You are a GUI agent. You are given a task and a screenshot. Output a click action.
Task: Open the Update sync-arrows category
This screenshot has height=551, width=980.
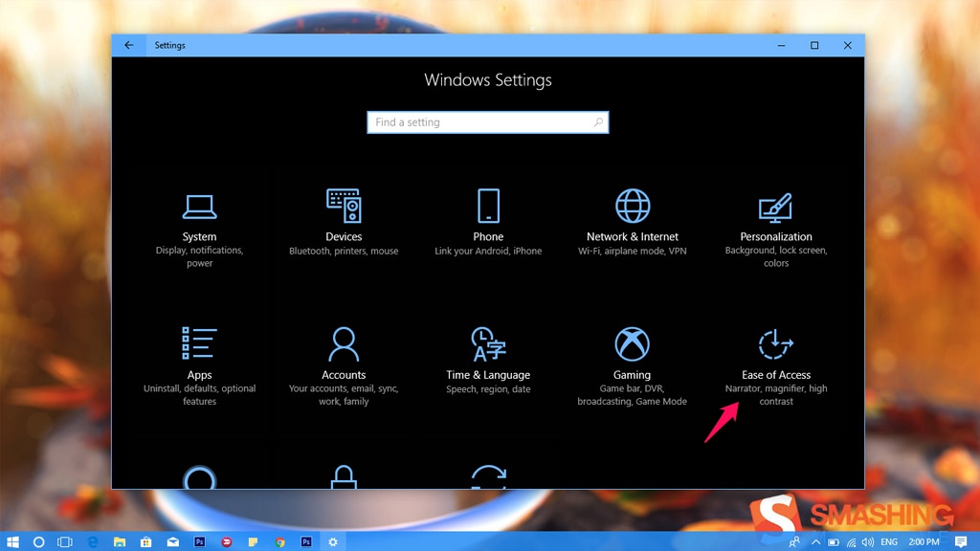pyautogui.click(x=488, y=477)
